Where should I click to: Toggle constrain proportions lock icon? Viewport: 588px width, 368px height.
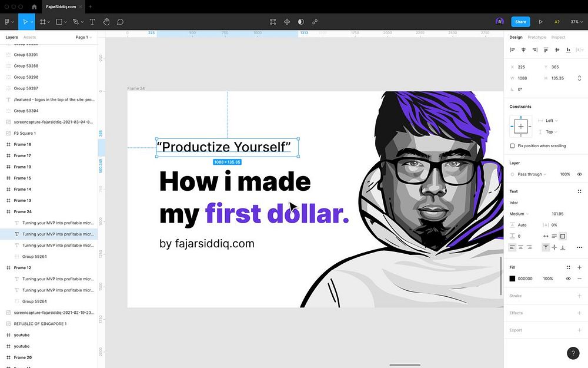pos(579,78)
